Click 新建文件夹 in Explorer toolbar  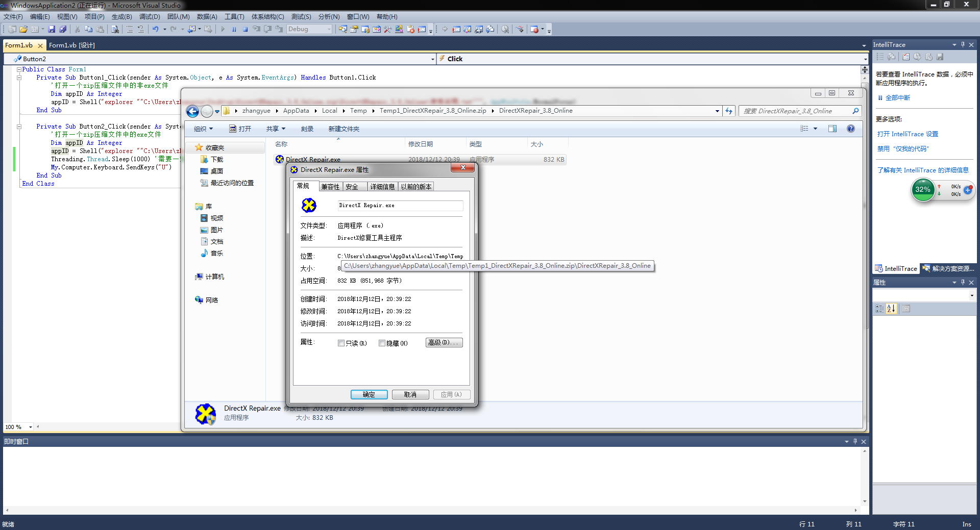click(x=344, y=129)
